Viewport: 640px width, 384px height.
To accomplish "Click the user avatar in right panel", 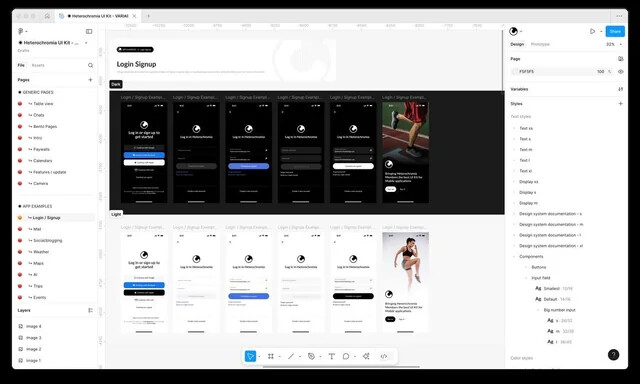I will 513,31.
